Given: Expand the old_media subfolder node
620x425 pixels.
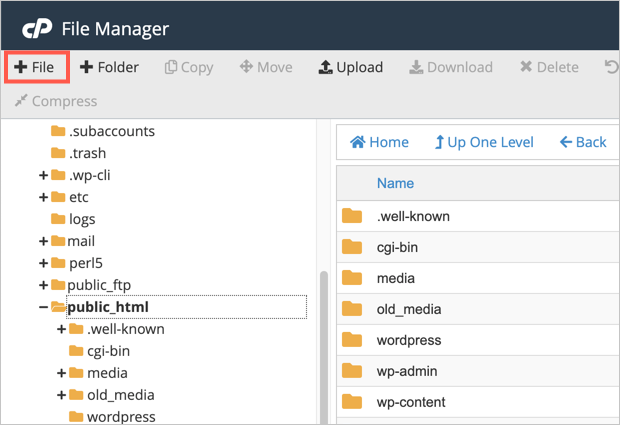Looking at the screenshot, I should click(61, 395).
